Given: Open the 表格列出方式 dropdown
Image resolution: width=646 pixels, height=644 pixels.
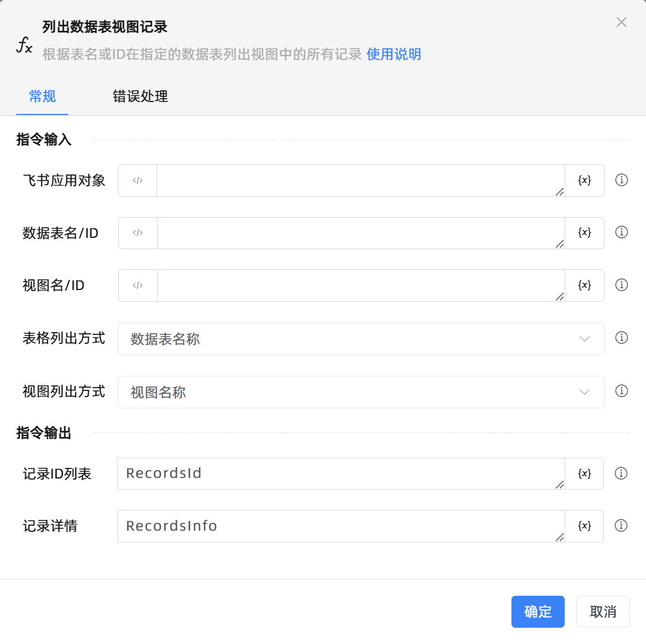Looking at the screenshot, I should [361, 339].
